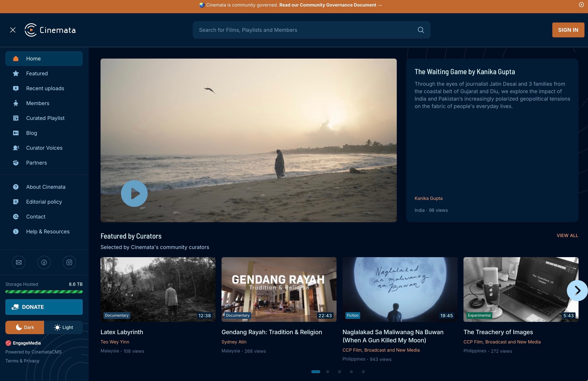Open Editorial policy menu item
The image size is (588, 381).
click(44, 202)
